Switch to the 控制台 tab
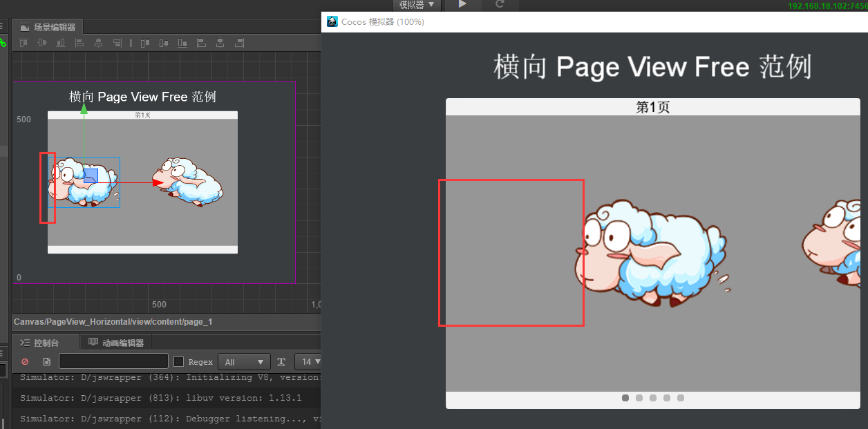The image size is (868, 429). coord(40,343)
